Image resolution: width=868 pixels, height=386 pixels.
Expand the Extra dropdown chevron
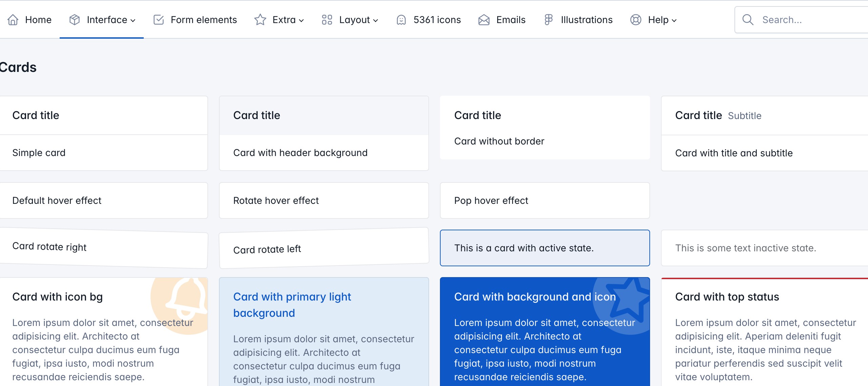pyautogui.click(x=301, y=20)
